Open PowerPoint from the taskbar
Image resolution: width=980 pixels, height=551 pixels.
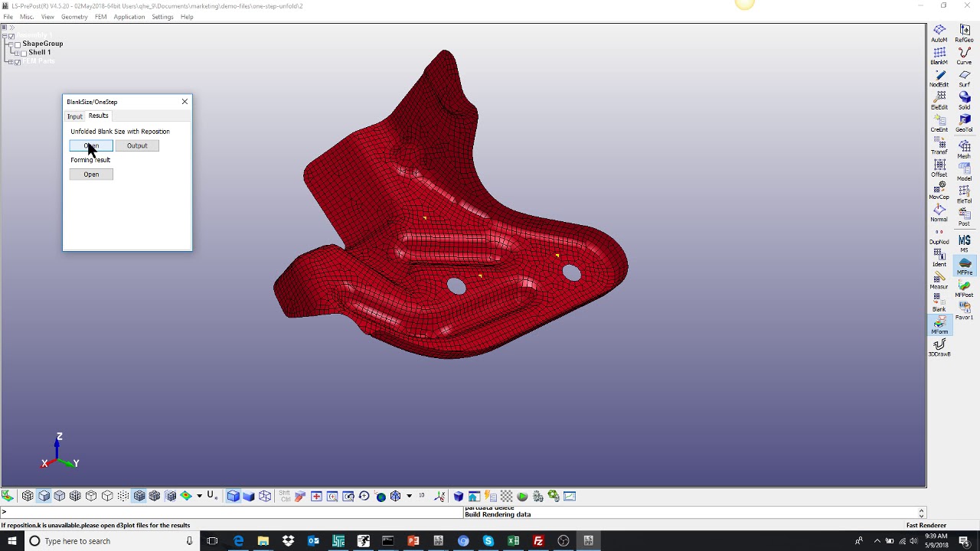[x=413, y=541]
